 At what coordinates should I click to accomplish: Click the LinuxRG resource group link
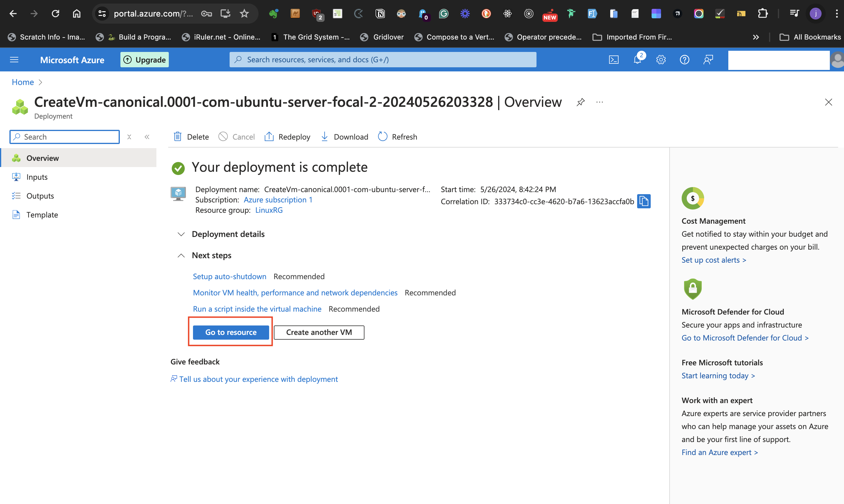(x=269, y=210)
